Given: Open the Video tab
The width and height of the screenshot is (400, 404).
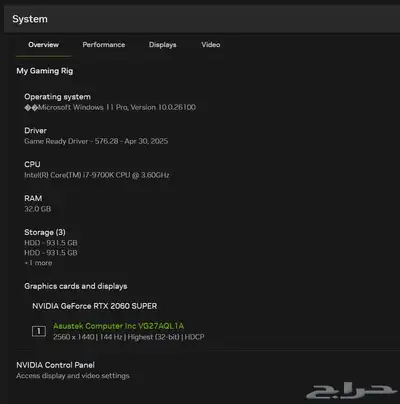Looking at the screenshot, I should pos(211,45).
